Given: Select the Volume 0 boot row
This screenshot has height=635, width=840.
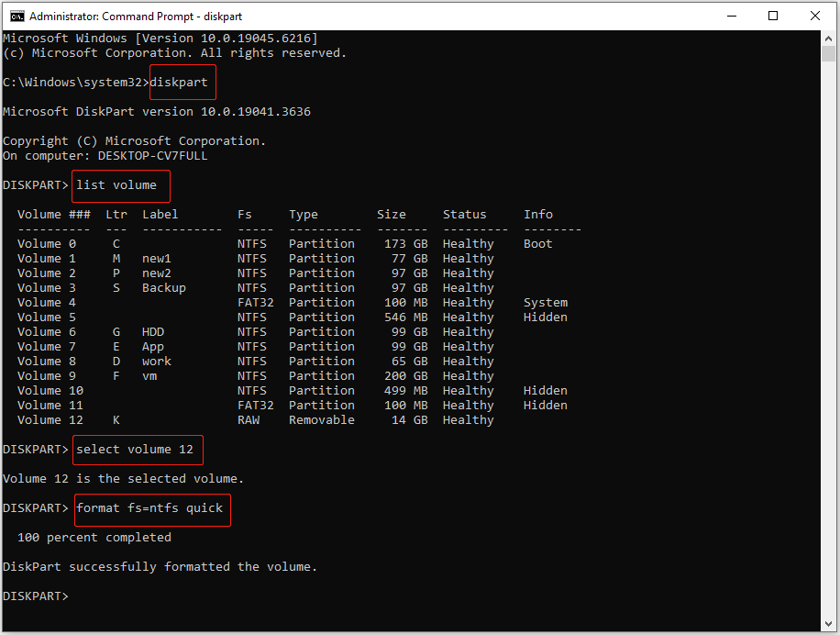Looking at the screenshot, I should [x=275, y=243].
